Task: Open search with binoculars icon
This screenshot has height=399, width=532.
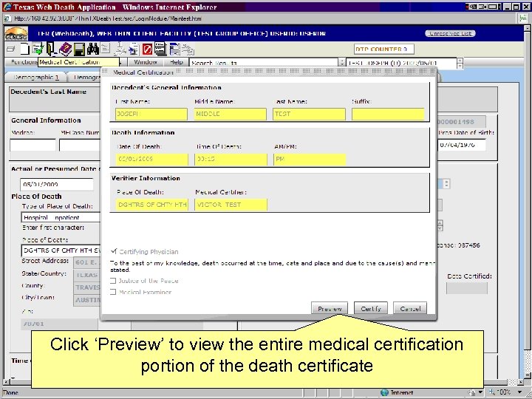Action: [92, 50]
